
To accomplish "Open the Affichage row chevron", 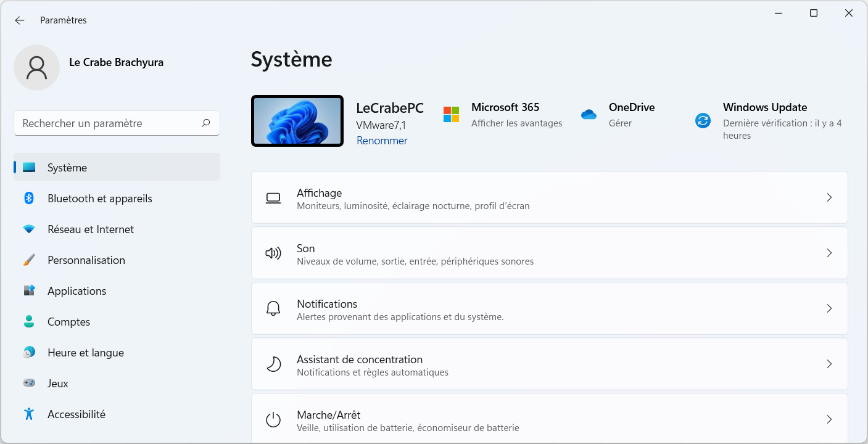I will pyautogui.click(x=829, y=197).
